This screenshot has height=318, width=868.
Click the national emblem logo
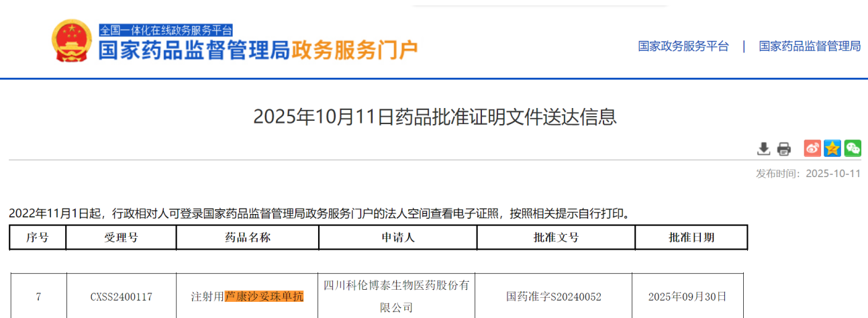click(x=72, y=41)
